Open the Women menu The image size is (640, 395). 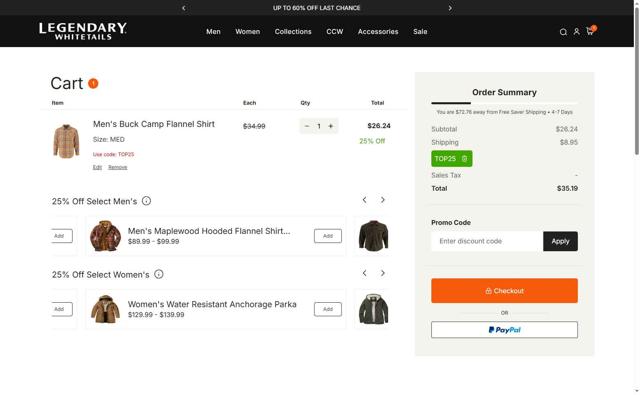tap(247, 31)
